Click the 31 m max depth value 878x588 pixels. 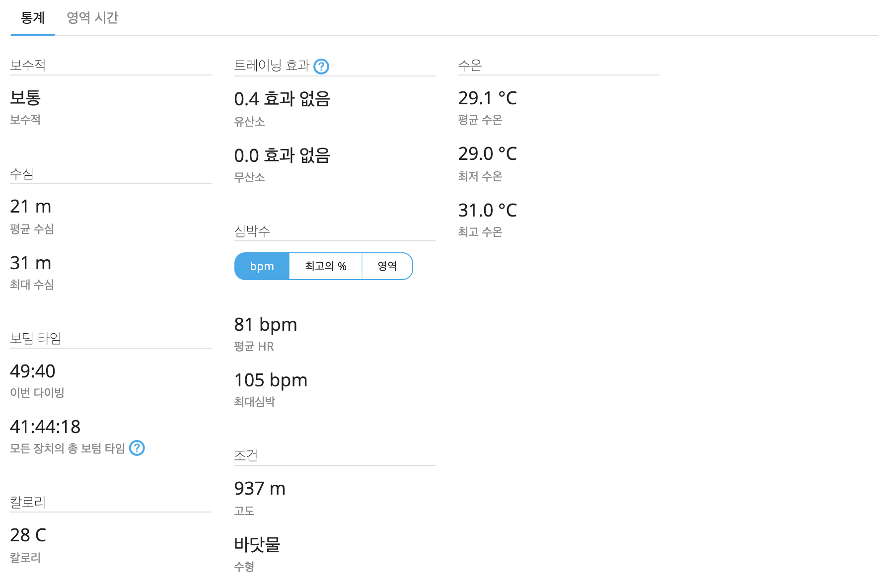tap(31, 263)
